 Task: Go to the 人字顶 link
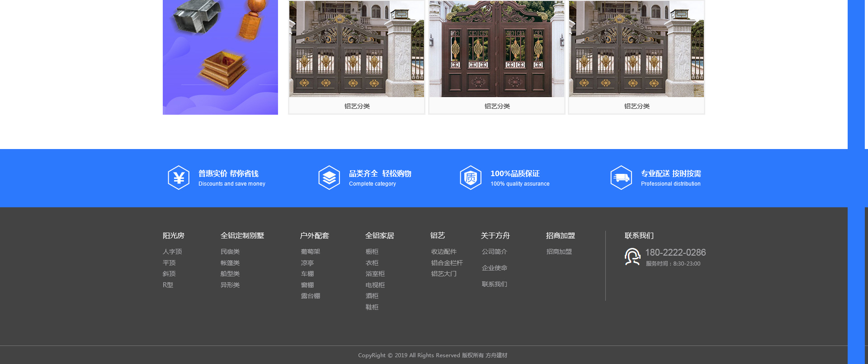coord(172,252)
